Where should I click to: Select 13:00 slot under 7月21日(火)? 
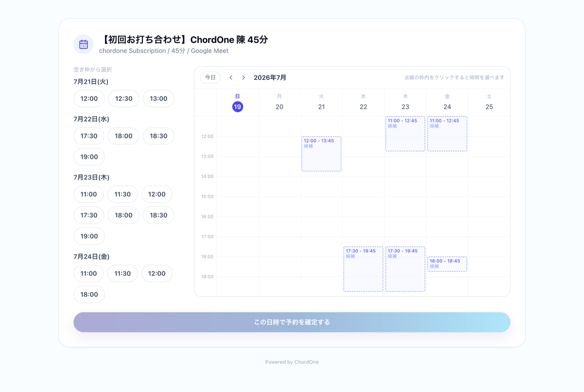click(x=159, y=99)
